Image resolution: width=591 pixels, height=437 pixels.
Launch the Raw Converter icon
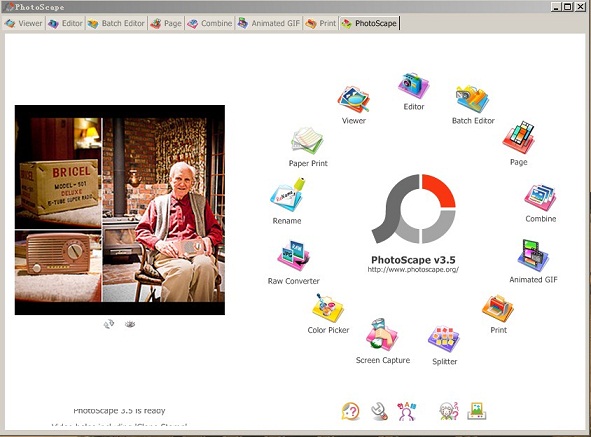[x=293, y=256]
